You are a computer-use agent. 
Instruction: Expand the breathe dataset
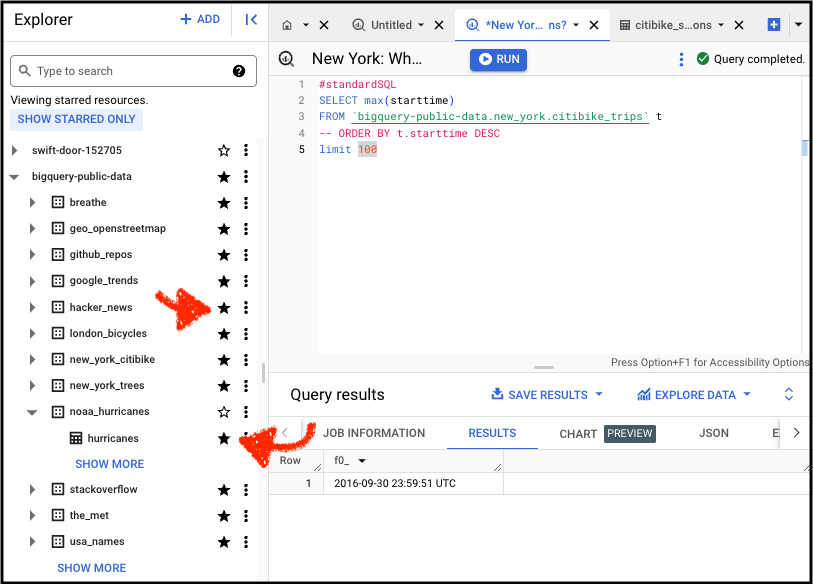click(32, 202)
